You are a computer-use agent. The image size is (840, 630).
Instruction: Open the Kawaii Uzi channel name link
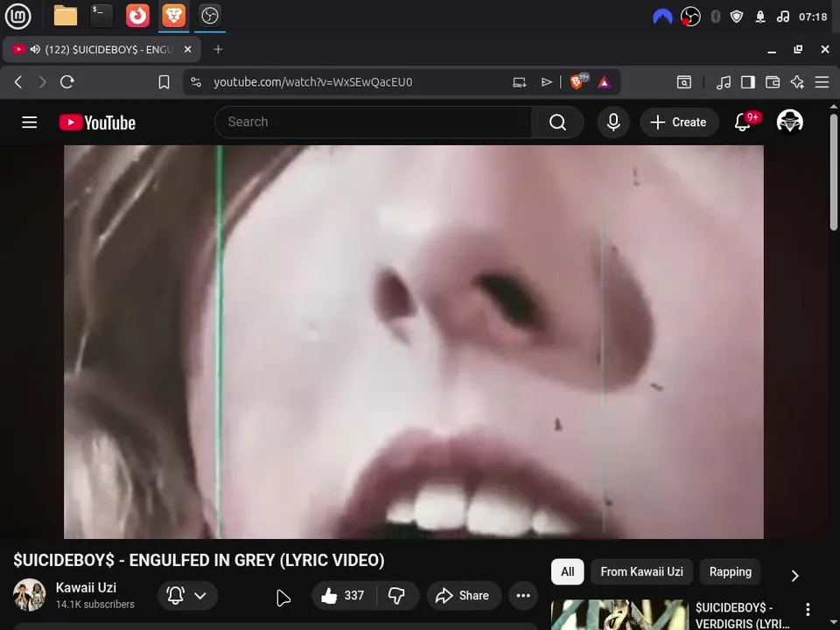click(86, 588)
